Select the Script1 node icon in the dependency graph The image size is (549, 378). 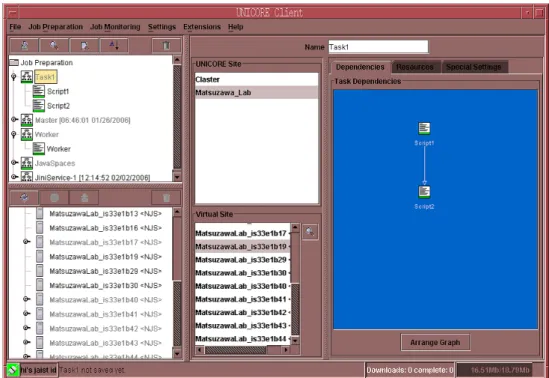click(x=424, y=128)
